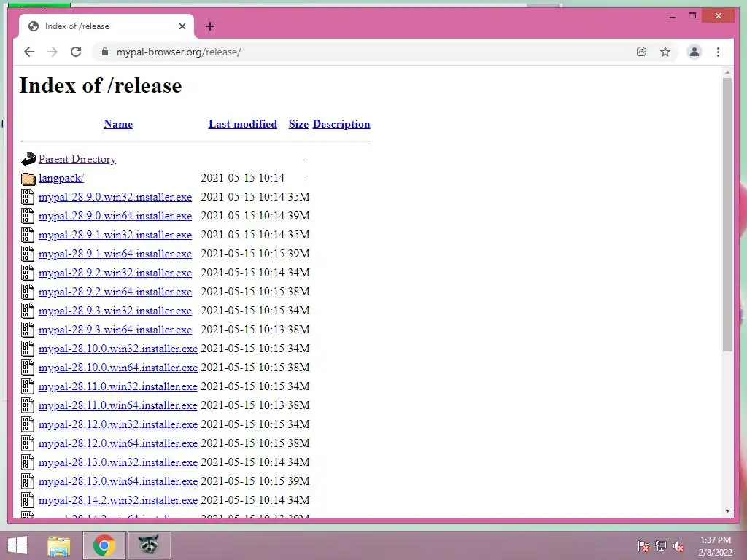Click the muted volume tray icon
The width and height of the screenshot is (747, 560).
[678, 546]
